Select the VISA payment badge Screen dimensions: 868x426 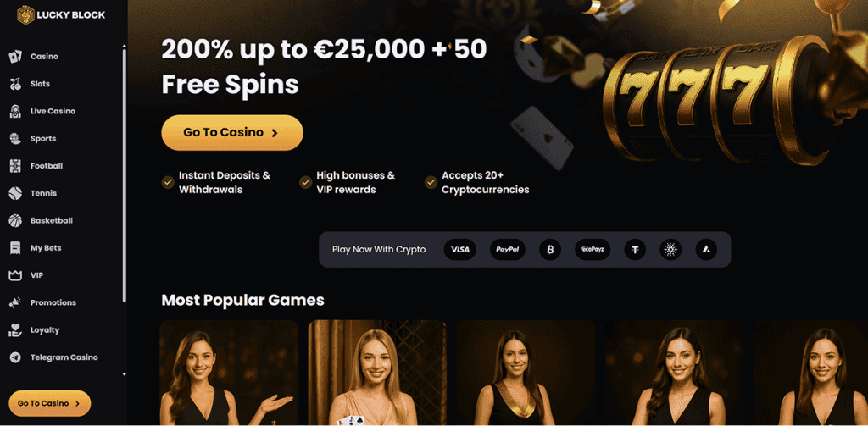coord(460,250)
